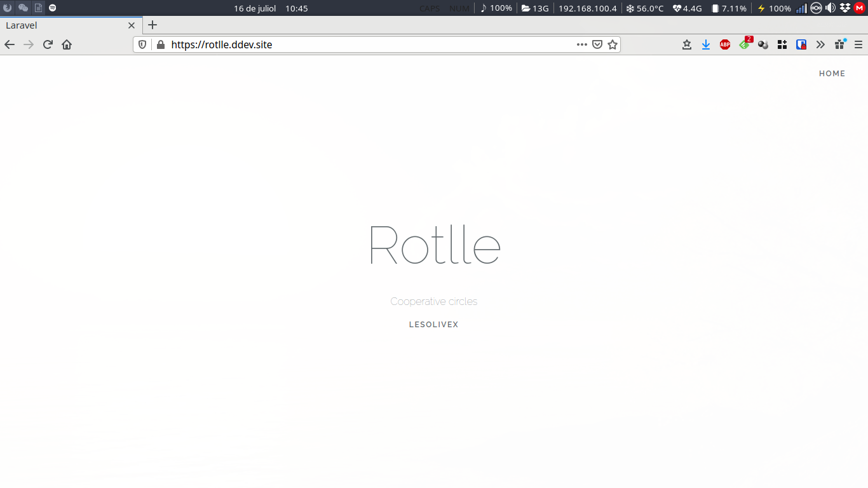Adjust sound via the volume tray icon
Screen dimensions: 868x488
pyautogui.click(x=831, y=8)
